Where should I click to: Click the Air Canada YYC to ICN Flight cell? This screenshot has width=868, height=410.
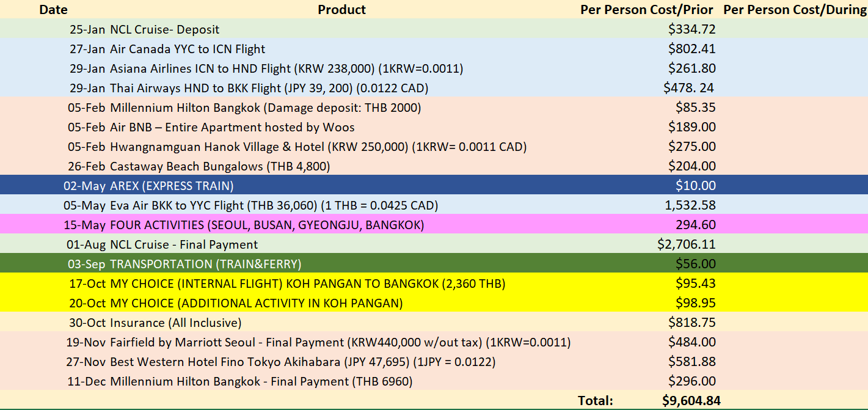coord(188,49)
